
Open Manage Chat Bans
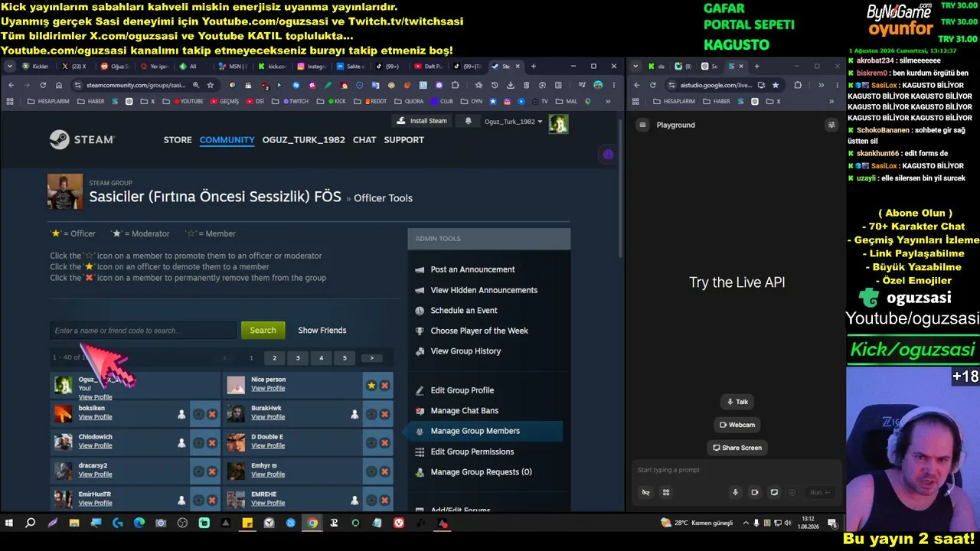point(465,411)
